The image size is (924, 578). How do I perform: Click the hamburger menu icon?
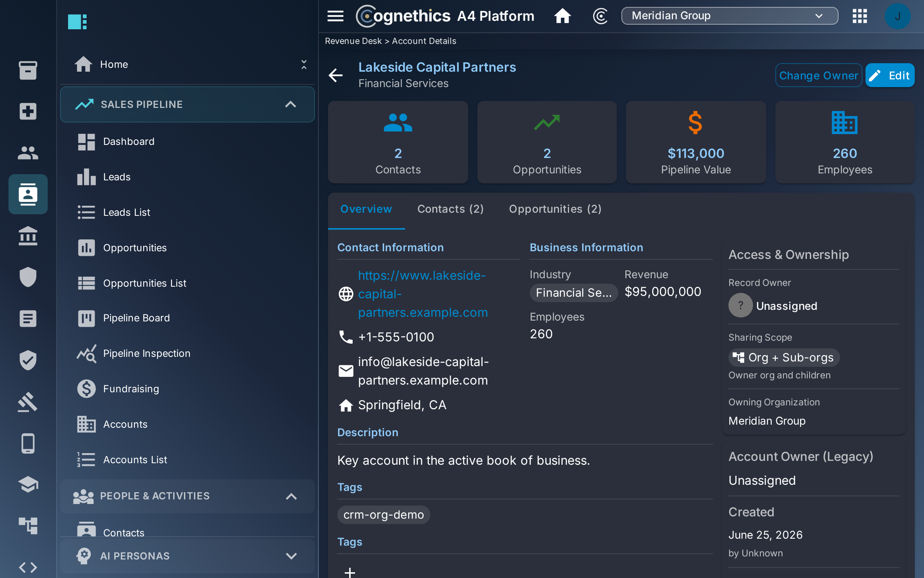(x=335, y=16)
